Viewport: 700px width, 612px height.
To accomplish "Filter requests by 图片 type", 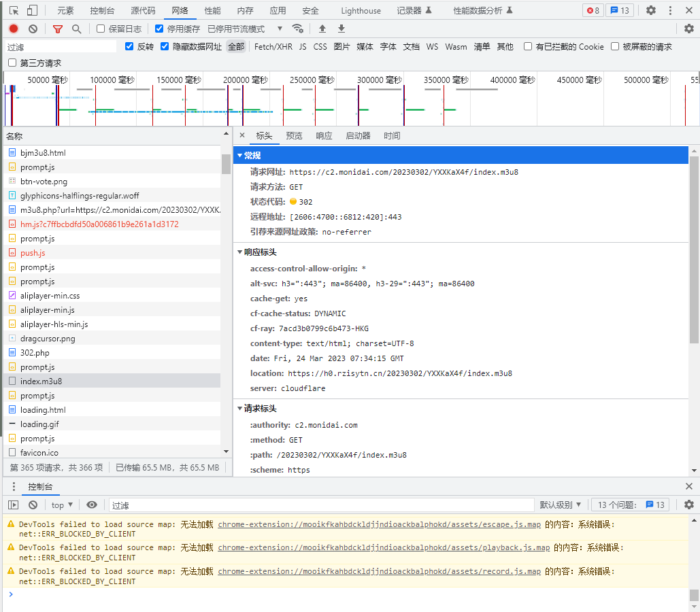I will [x=341, y=46].
